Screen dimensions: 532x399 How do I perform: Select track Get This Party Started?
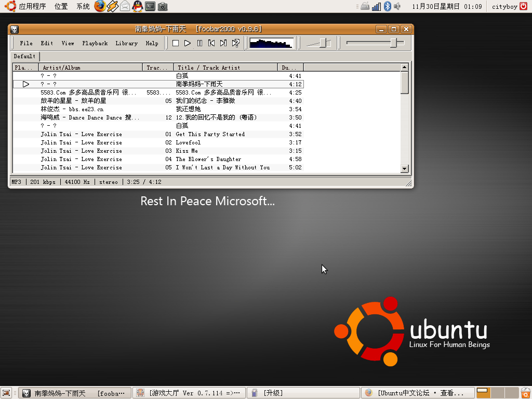(210, 134)
